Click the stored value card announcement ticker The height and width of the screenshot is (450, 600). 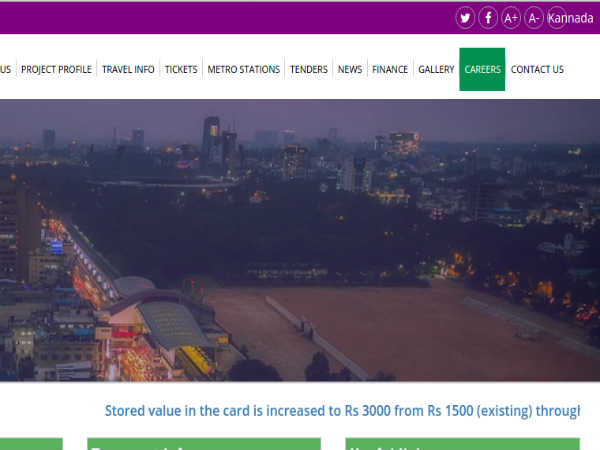(x=342, y=411)
